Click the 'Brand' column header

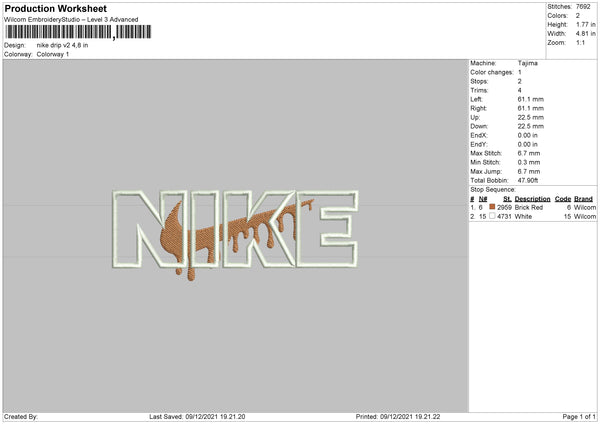click(584, 199)
